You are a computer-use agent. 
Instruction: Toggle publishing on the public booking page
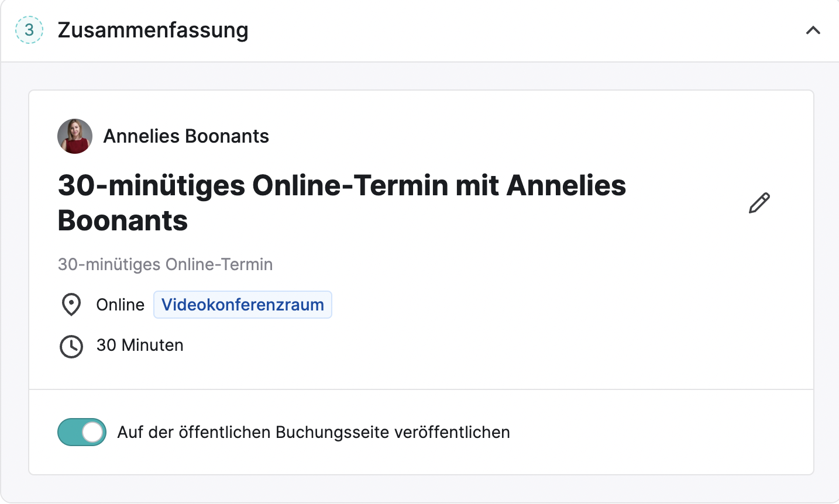coord(82,432)
